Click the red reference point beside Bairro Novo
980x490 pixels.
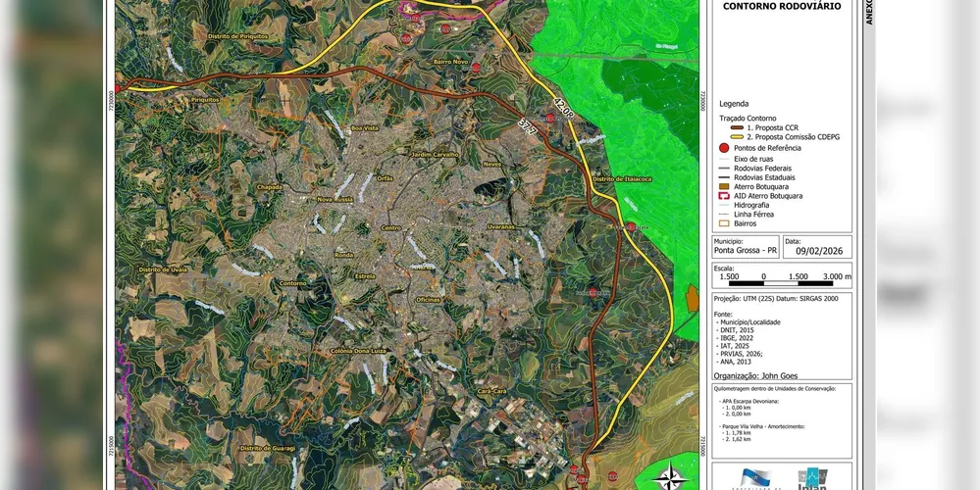tap(476, 68)
